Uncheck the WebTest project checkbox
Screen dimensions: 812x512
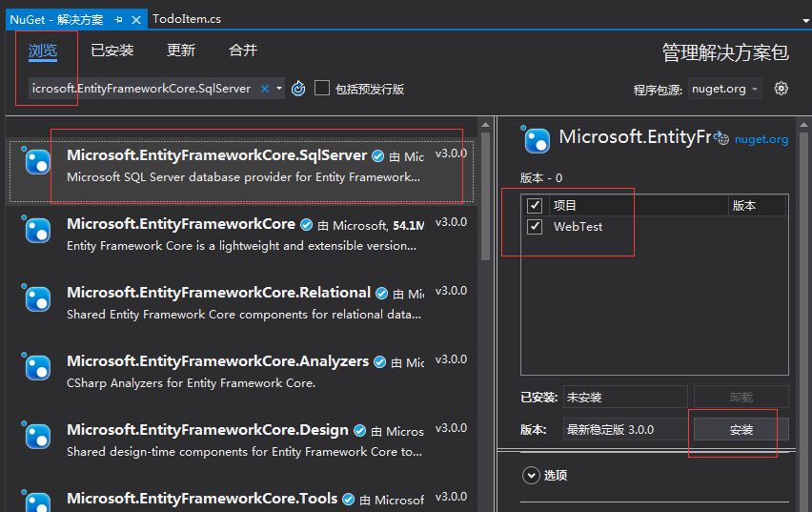(535, 227)
